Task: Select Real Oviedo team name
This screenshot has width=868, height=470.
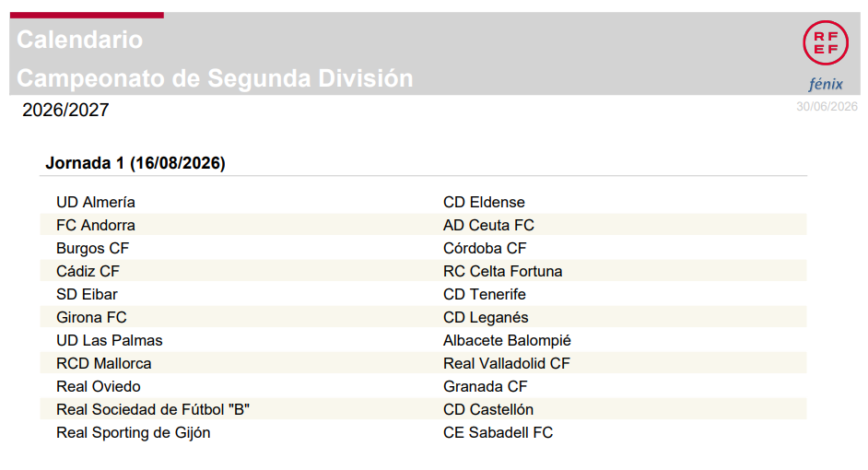Action: 99,386
